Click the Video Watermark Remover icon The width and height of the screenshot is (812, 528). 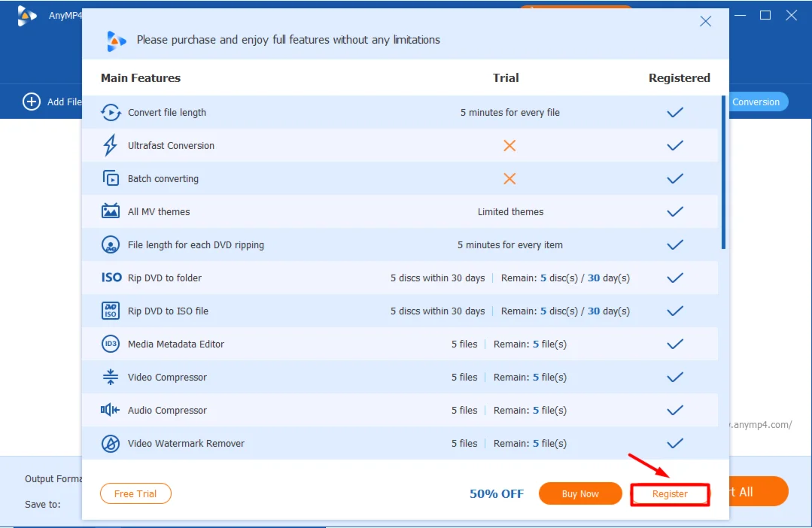111,443
